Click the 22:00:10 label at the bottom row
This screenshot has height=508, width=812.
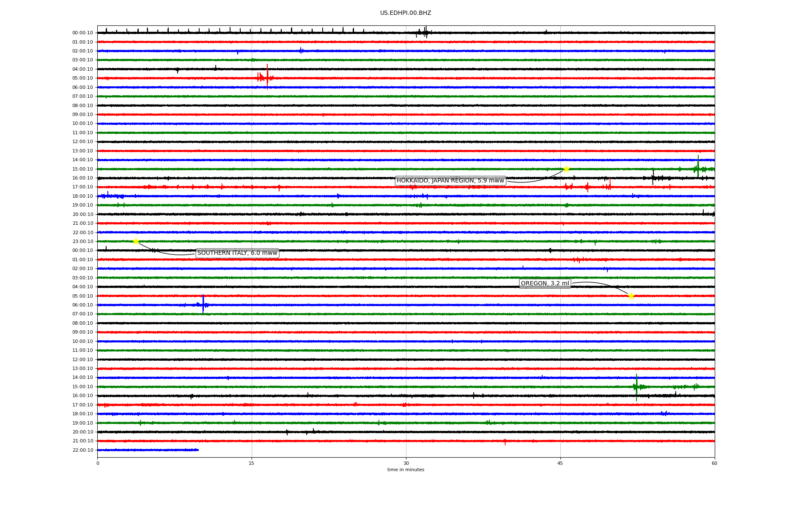tap(83, 450)
